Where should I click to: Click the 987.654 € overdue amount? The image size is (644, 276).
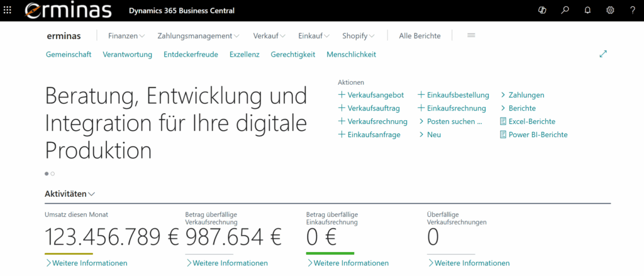click(x=233, y=237)
